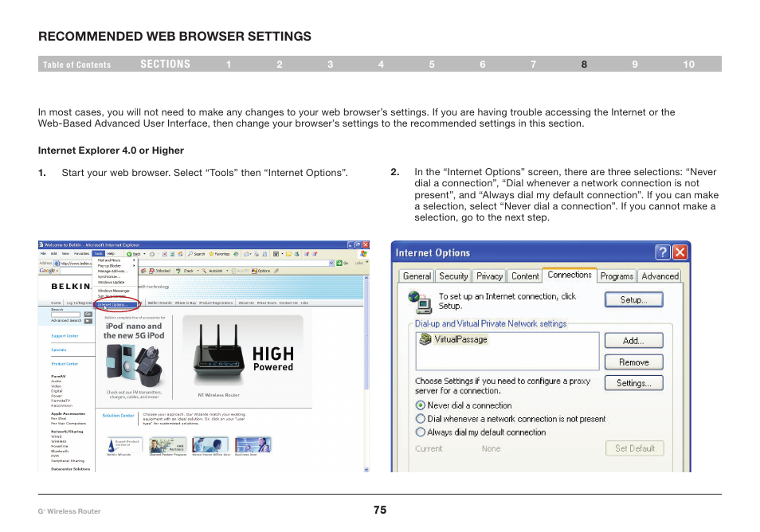Click the green Go arrow beside address bar

(x=339, y=263)
